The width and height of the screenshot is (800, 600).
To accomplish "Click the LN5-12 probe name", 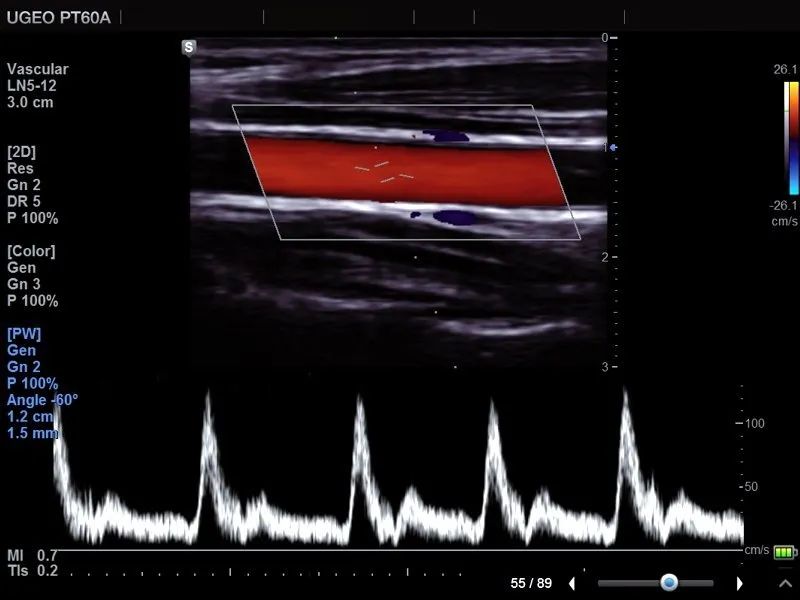I will [31, 86].
